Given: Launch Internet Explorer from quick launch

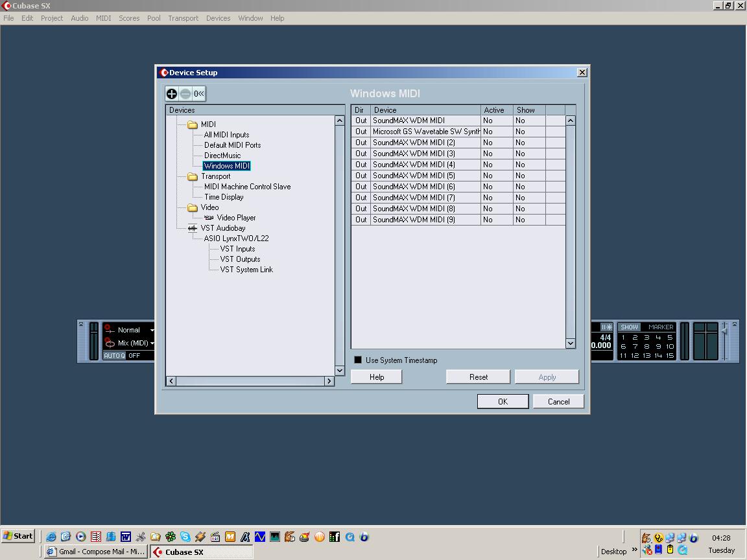Looking at the screenshot, I should point(51,537).
